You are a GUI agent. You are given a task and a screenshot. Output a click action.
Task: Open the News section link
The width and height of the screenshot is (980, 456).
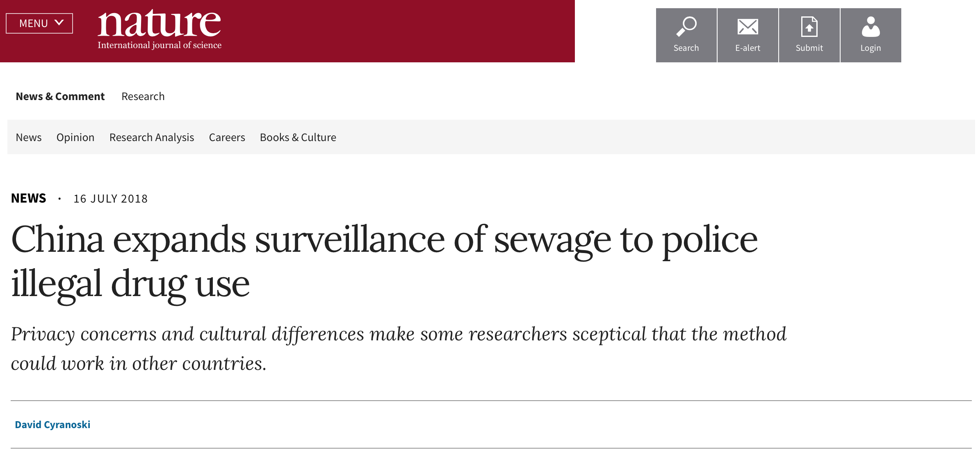click(29, 137)
